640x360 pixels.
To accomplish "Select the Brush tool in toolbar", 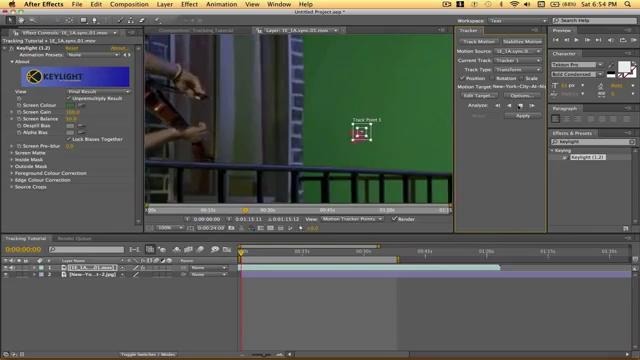I will pyautogui.click(x=120, y=20).
